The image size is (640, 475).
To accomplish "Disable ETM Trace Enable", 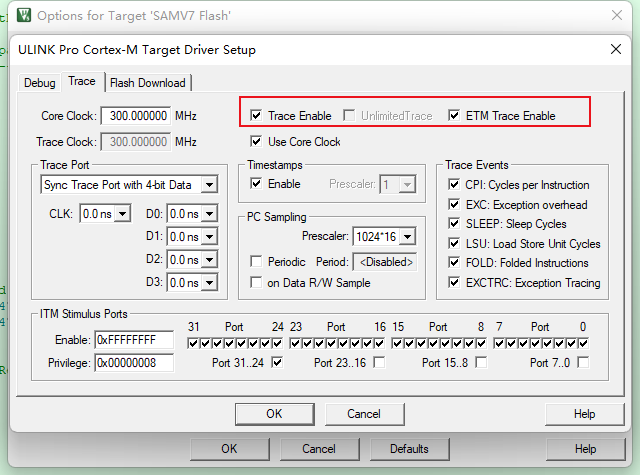I will click(455, 116).
